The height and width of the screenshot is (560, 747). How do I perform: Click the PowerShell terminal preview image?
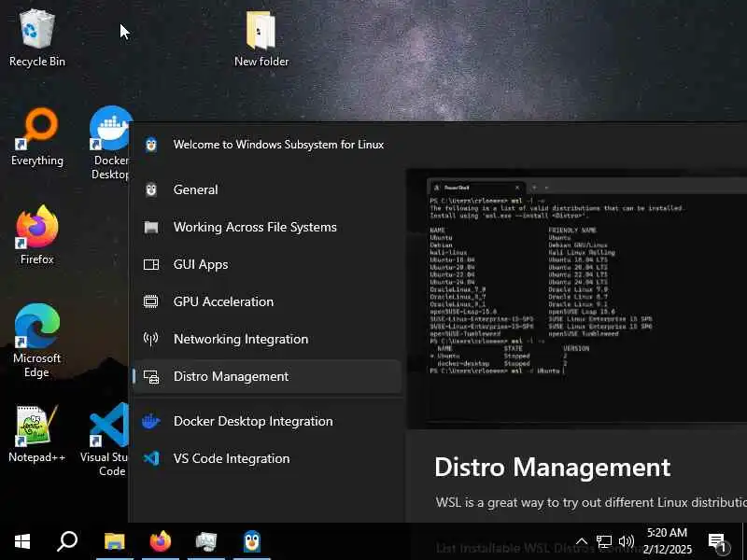(576, 299)
